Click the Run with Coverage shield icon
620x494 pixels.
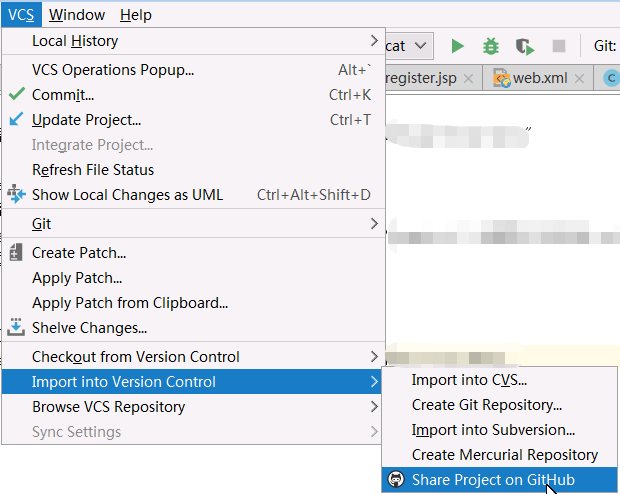pyautogui.click(x=525, y=47)
